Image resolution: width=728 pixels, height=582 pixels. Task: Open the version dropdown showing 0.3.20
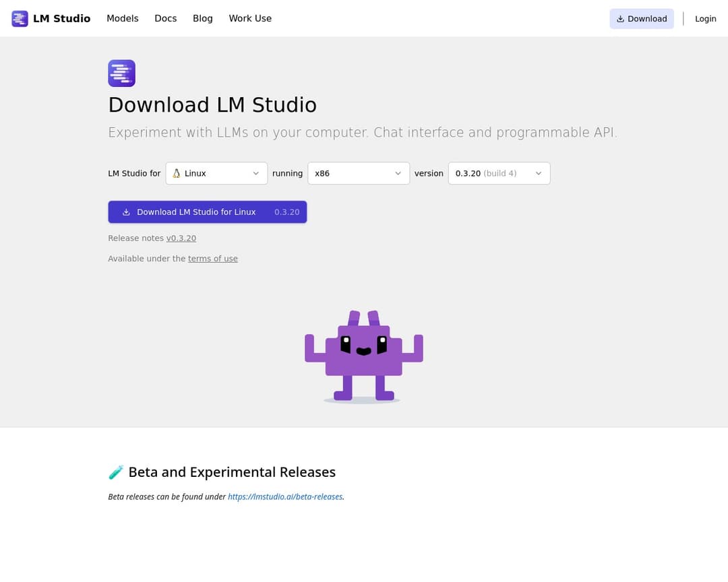[x=499, y=173]
